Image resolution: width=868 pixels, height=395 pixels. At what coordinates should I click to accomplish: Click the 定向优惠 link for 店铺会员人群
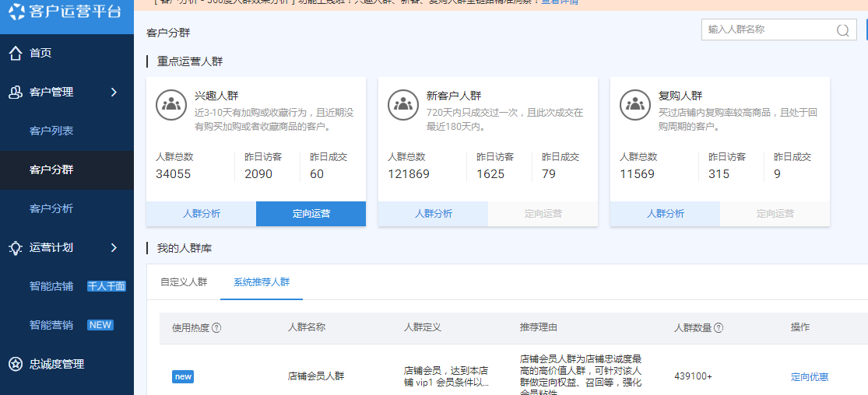(810, 376)
